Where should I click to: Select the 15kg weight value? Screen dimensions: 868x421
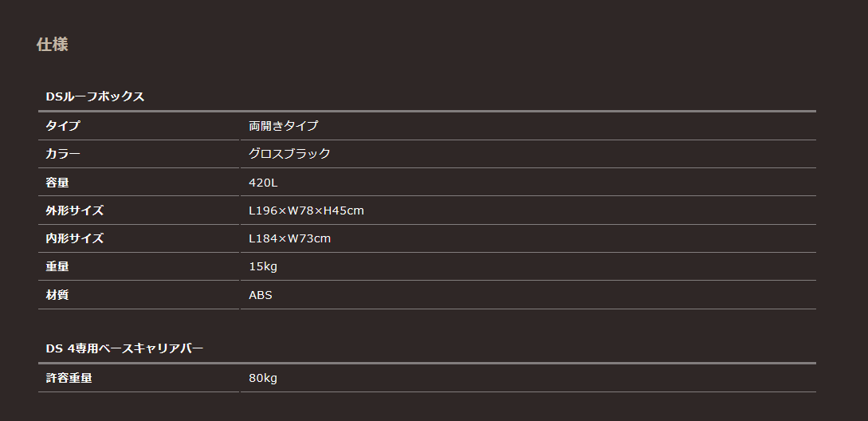[x=263, y=266]
